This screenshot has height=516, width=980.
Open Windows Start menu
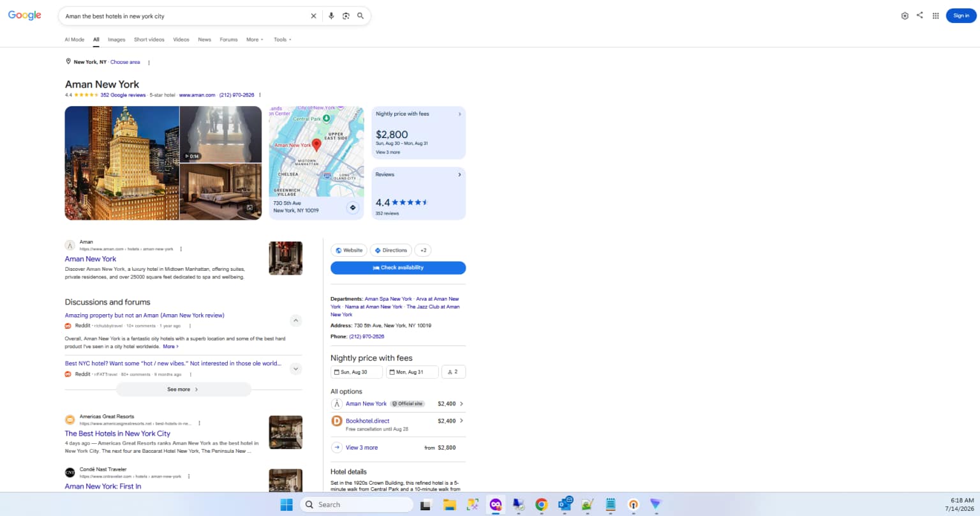click(x=286, y=505)
